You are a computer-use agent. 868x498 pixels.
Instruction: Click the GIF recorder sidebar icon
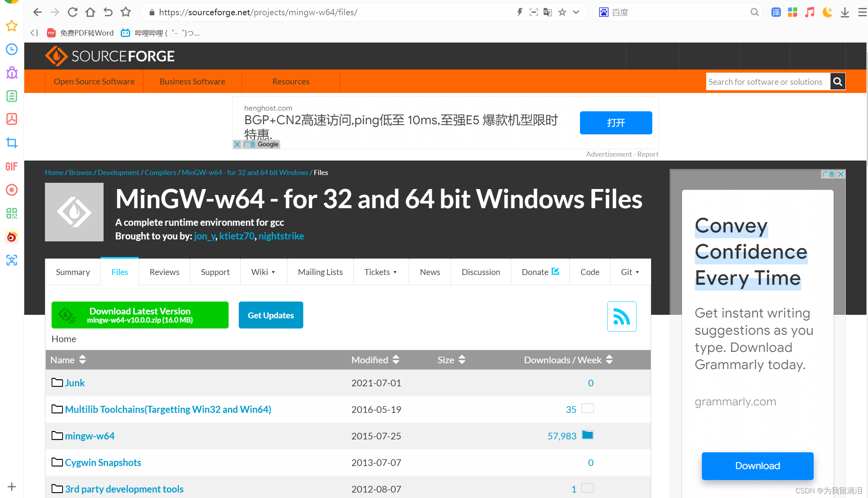(12, 166)
